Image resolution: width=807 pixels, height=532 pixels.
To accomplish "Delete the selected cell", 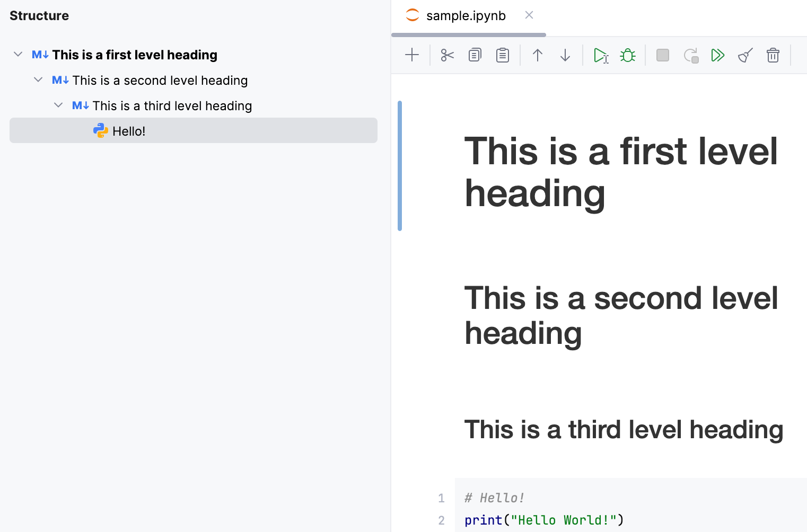I will pos(773,55).
